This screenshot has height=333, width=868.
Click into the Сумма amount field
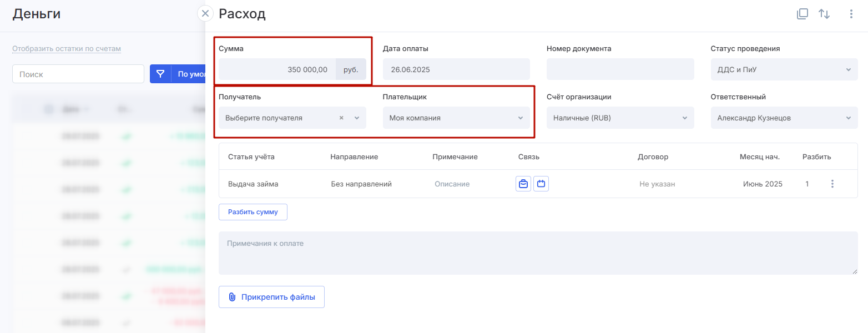coord(277,69)
